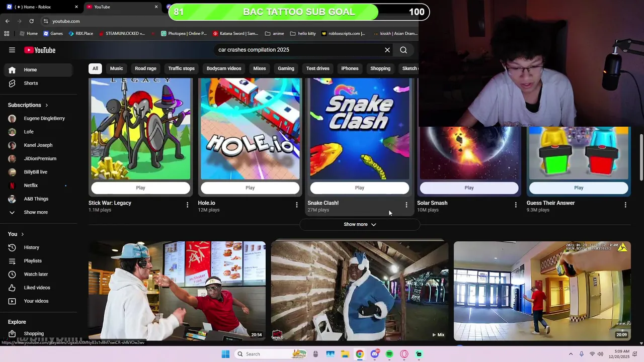This screenshot has width=644, height=362.
Task: Play Stick War: Legacy
Action: click(x=140, y=188)
